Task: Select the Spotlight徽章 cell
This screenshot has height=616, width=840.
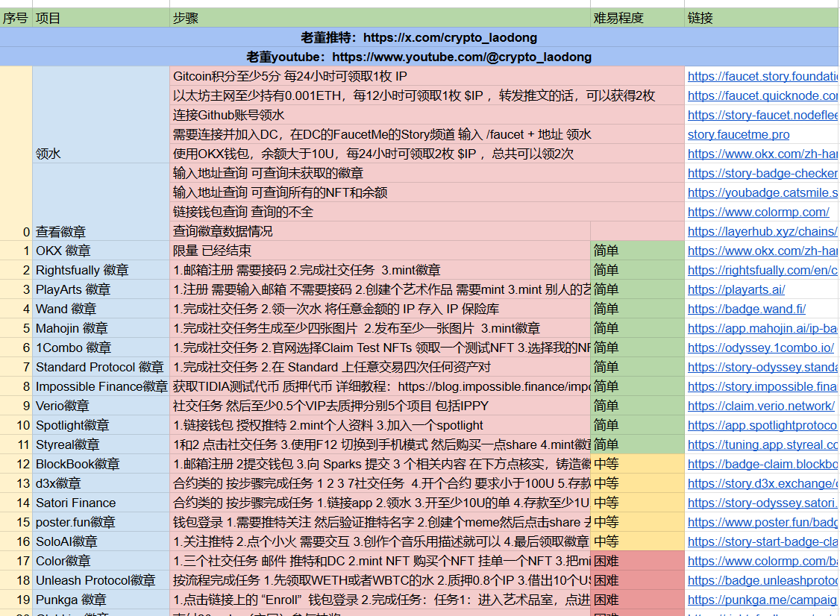Action: pos(101,425)
